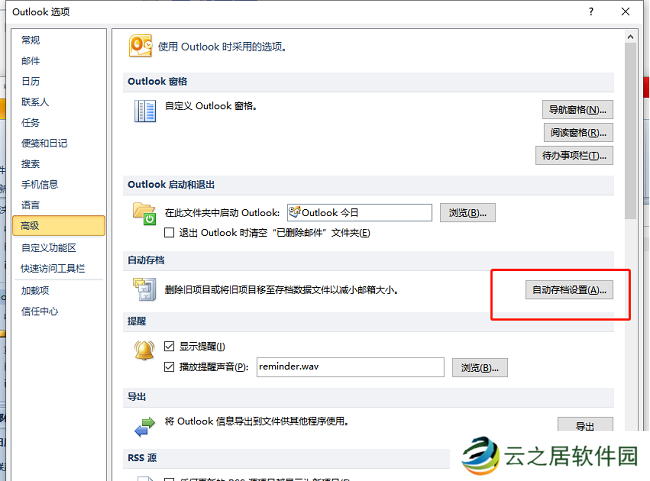Click the Outlook 今日 startup folder field

359,213
